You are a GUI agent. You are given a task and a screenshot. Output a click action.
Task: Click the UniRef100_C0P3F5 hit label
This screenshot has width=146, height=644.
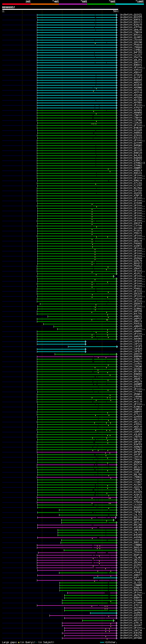pyautogui.click(x=131, y=347)
